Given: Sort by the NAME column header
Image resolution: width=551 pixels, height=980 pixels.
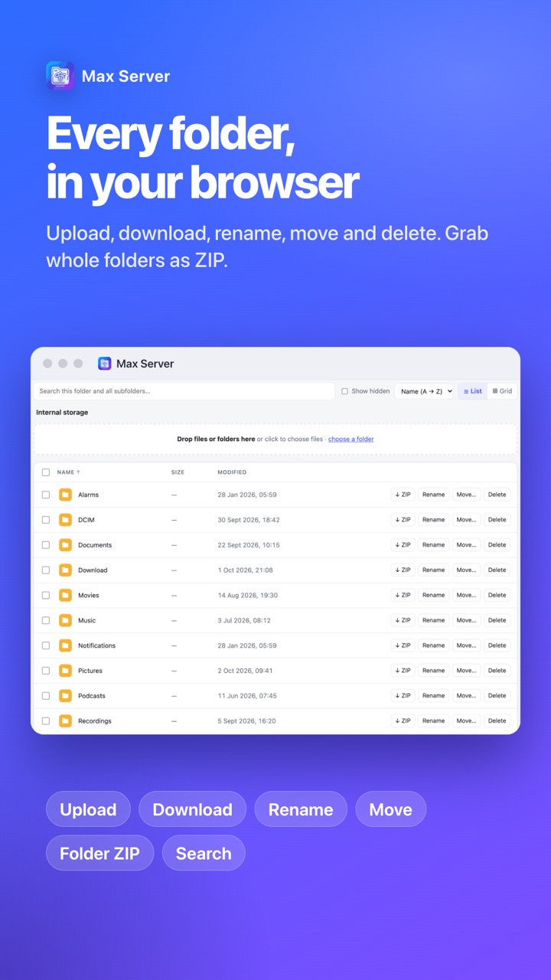Looking at the screenshot, I should [69, 472].
